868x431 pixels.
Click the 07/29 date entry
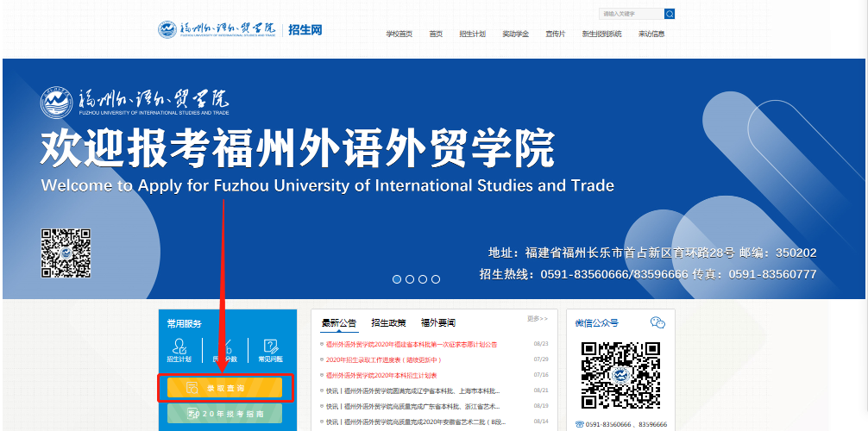coord(541,359)
